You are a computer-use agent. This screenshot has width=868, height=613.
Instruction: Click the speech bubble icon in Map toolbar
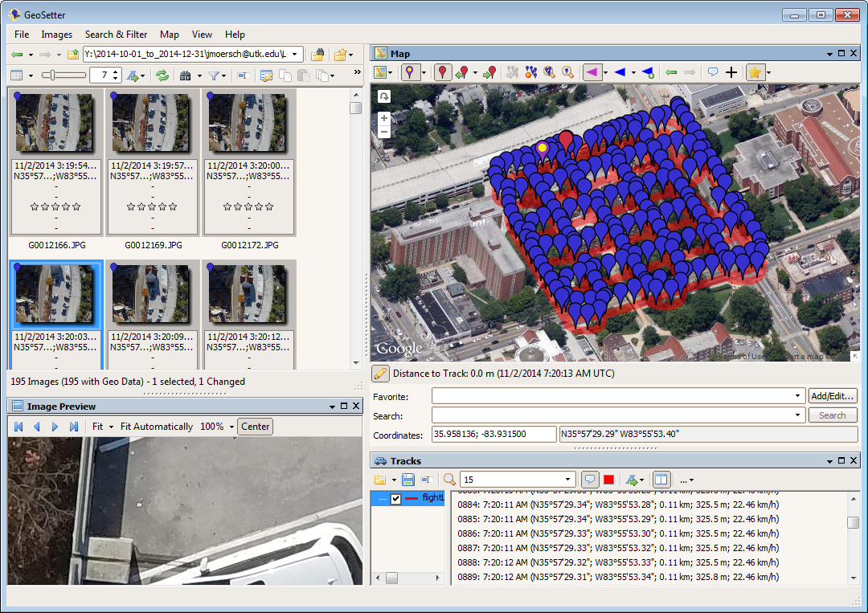point(712,72)
